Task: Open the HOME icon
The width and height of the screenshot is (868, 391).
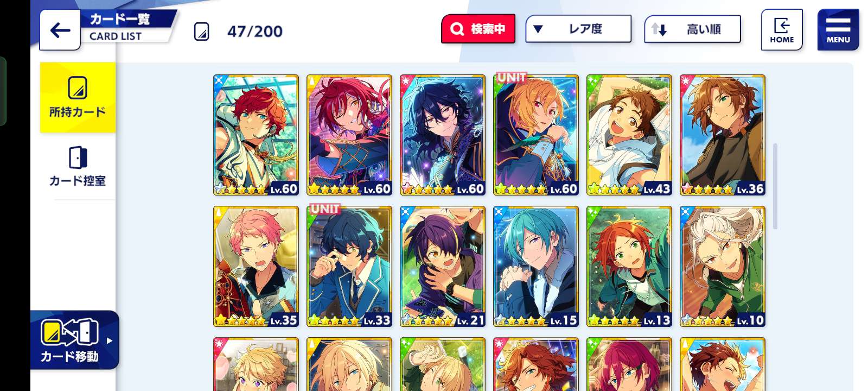Action: tap(781, 30)
